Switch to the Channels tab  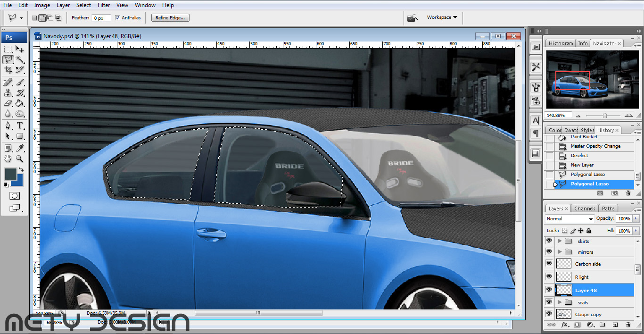click(585, 209)
